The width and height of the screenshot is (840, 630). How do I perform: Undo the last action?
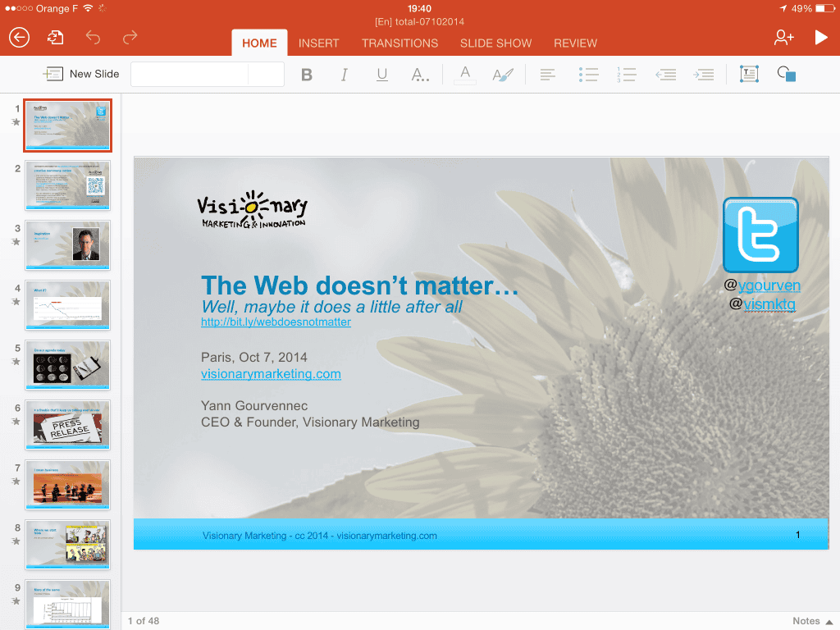coord(93,38)
